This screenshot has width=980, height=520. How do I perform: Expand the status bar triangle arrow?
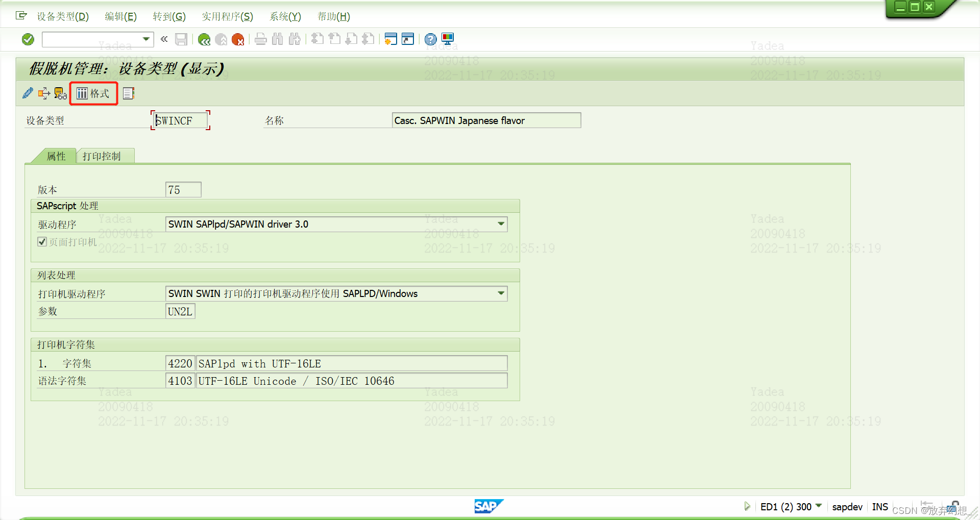747,506
